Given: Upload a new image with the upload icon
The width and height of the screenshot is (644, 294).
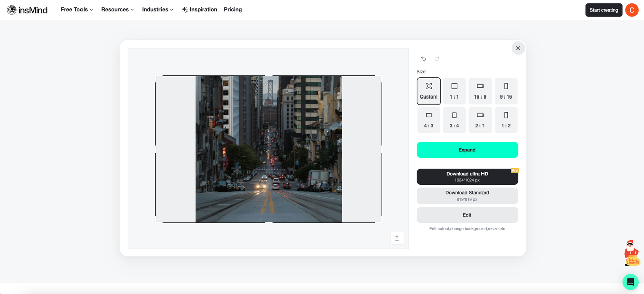Looking at the screenshot, I should (397, 238).
